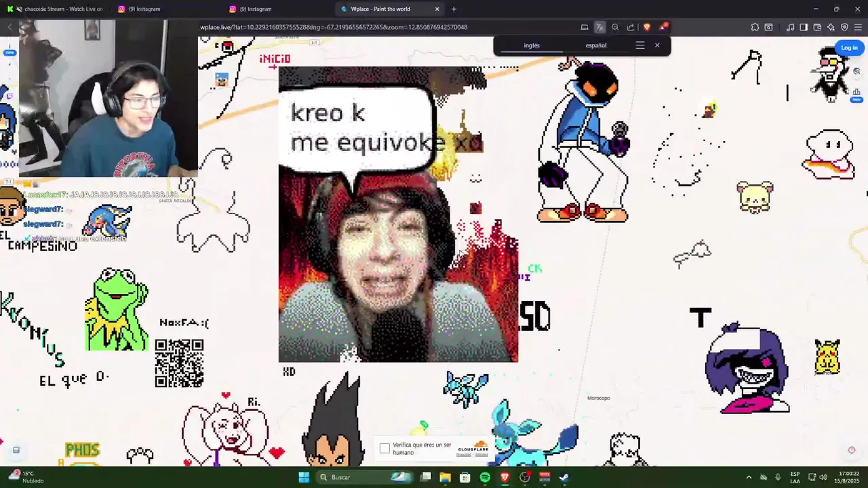The width and height of the screenshot is (868, 488).
Task: Click the microphone icon in system tray
Action: (778, 477)
